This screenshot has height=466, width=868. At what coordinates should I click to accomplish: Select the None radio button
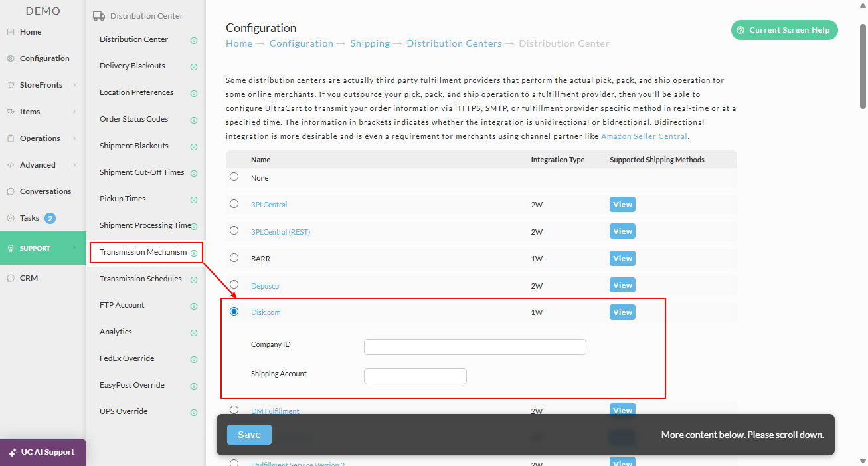234,177
